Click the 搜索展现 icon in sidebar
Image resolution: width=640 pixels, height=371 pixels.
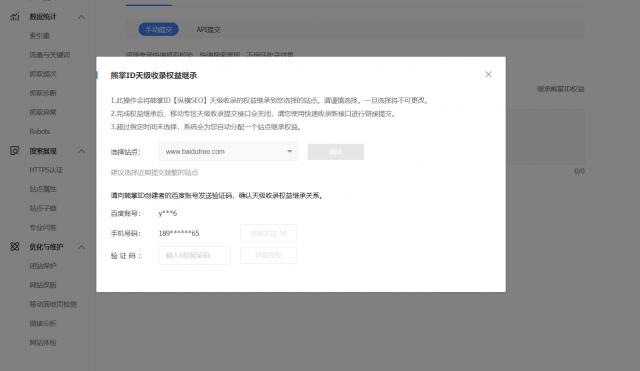(x=15, y=151)
